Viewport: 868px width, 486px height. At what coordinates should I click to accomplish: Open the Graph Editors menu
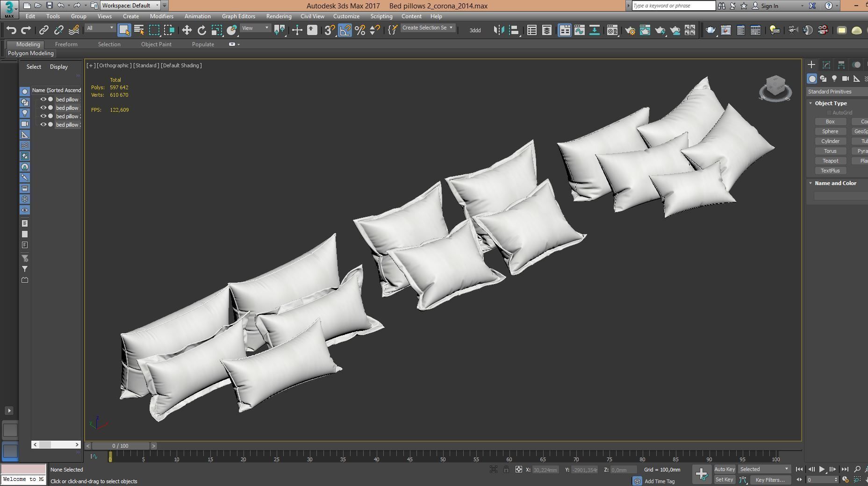click(x=238, y=16)
